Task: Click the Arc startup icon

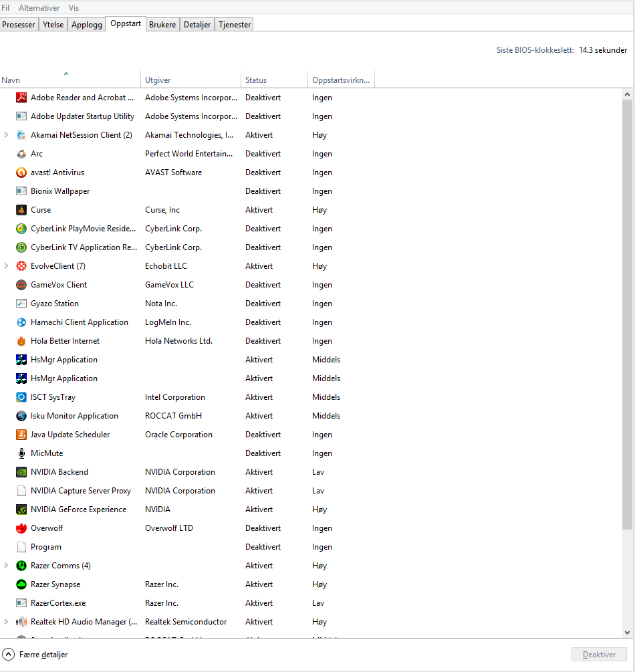Action: point(21,153)
